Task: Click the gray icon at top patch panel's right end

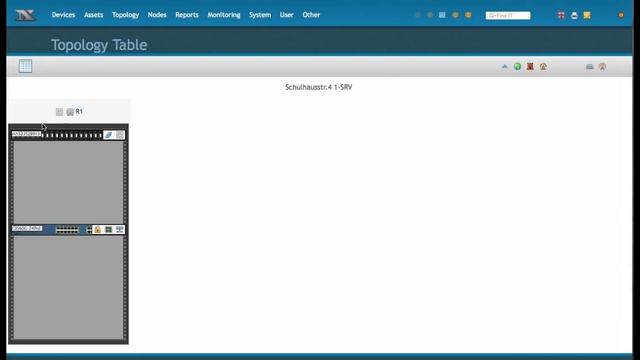Action: coord(120,135)
